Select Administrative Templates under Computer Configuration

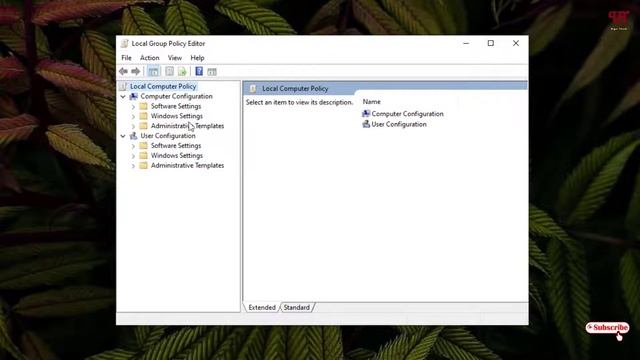[187, 126]
